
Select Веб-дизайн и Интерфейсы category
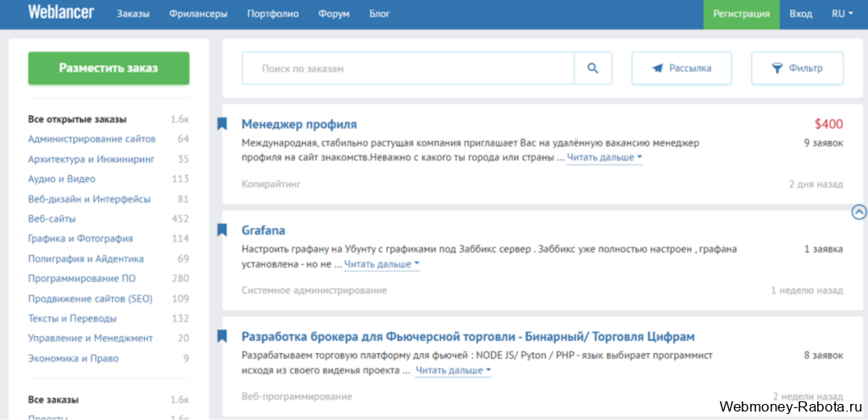[89, 199]
